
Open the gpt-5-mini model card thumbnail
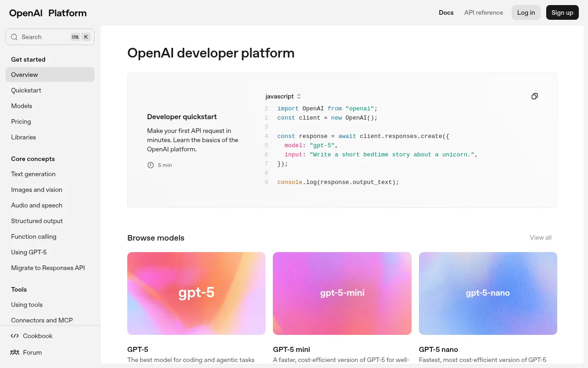pyautogui.click(x=342, y=293)
